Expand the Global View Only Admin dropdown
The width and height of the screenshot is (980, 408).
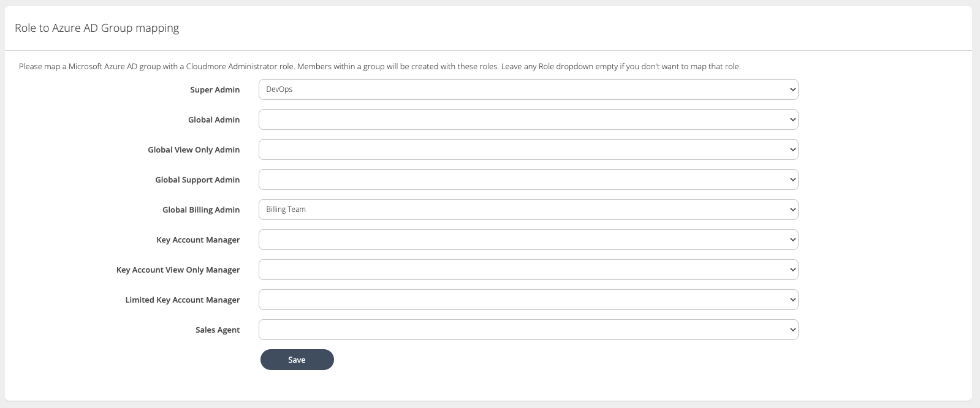click(528, 149)
